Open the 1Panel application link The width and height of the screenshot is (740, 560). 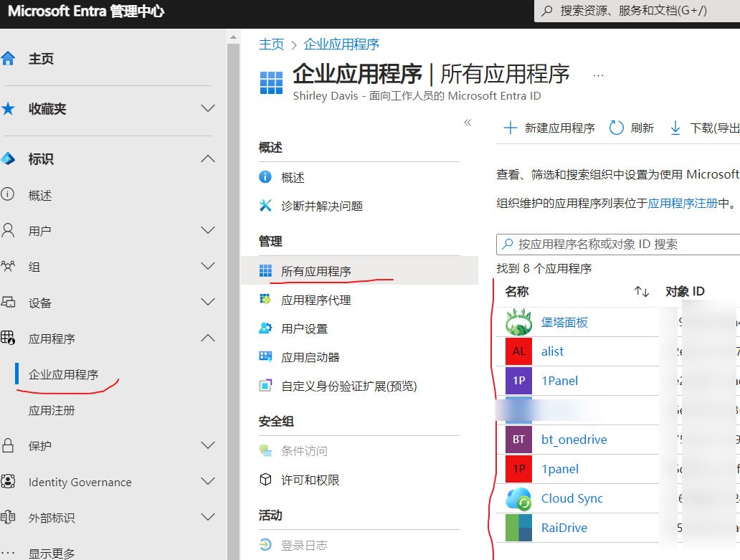click(560, 381)
